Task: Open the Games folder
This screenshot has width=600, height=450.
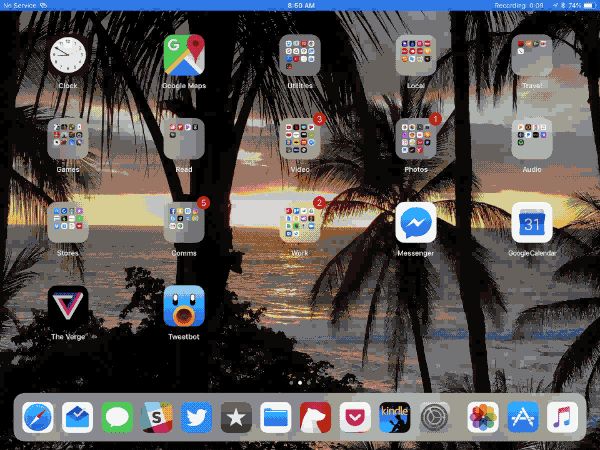Action: pyautogui.click(x=68, y=139)
